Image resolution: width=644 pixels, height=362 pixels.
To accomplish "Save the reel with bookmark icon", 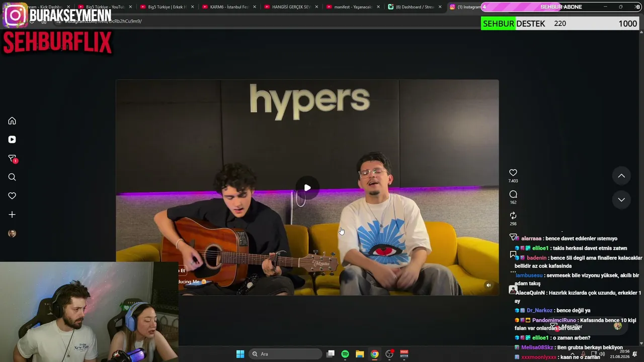I will [513, 255].
